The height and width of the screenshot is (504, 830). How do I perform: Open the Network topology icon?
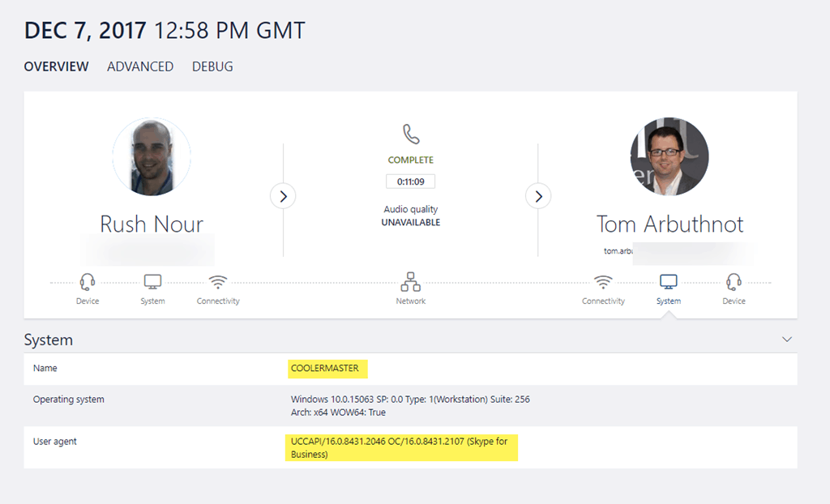411,283
